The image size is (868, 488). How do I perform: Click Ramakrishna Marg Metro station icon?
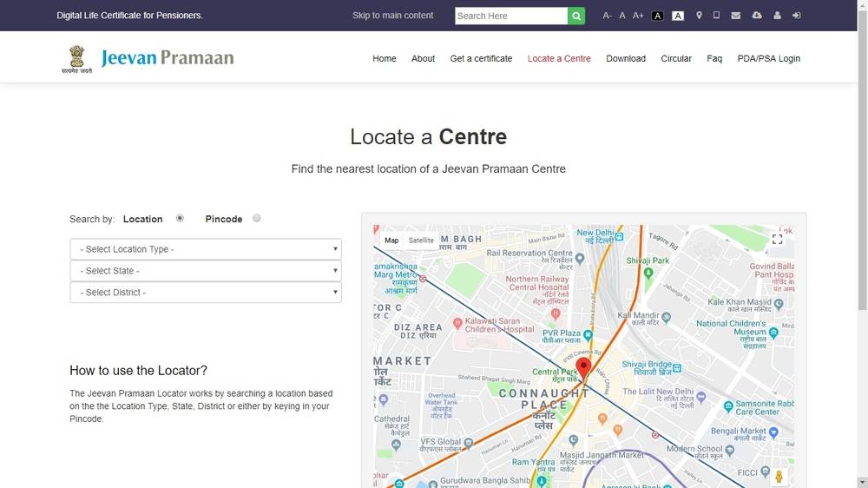tap(423, 279)
